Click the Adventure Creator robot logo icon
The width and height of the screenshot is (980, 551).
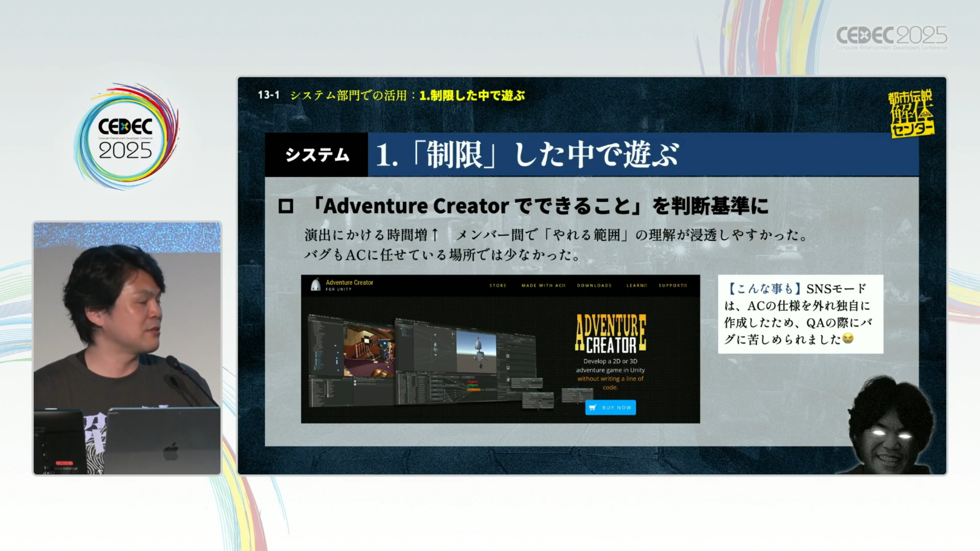click(x=315, y=285)
